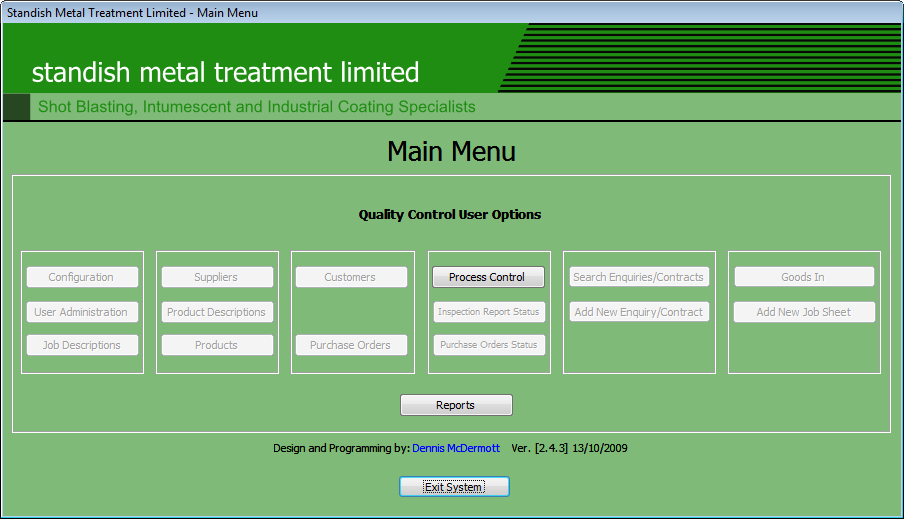Select Add New Job Sheet
904x519 pixels.
pos(804,312)
